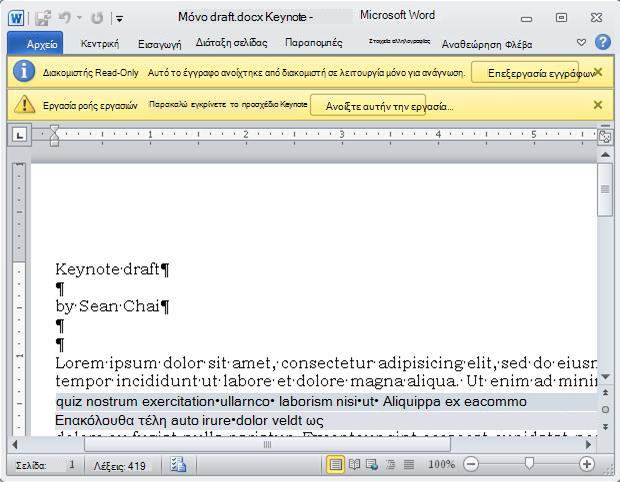Click the 'Επακόλουθα τέλη auto irure' line

189,421
